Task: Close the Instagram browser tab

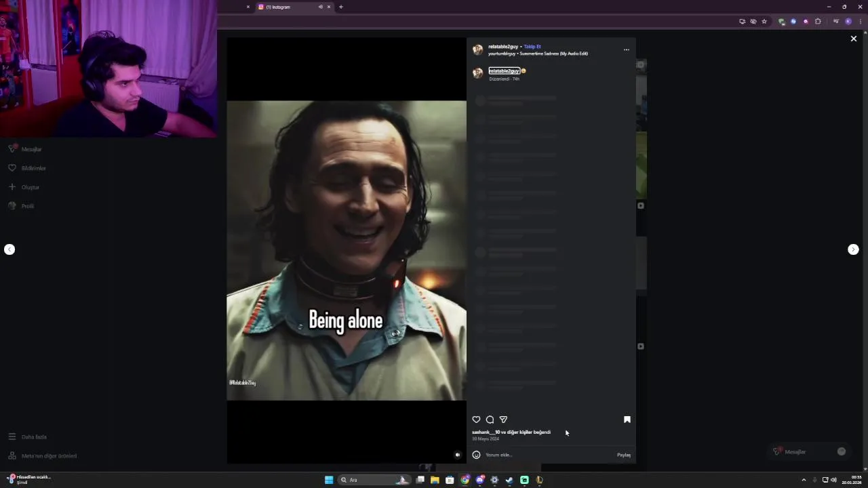Action: click(x=329, y=7)
